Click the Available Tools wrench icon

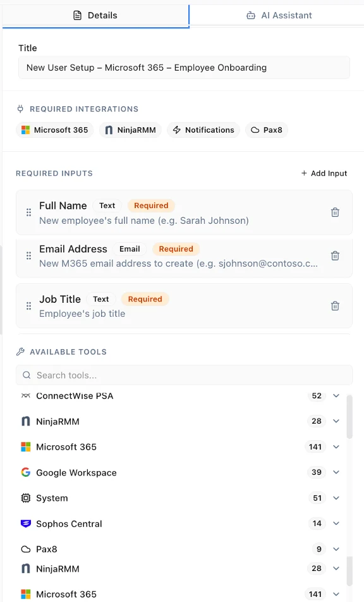coord(20,352)
